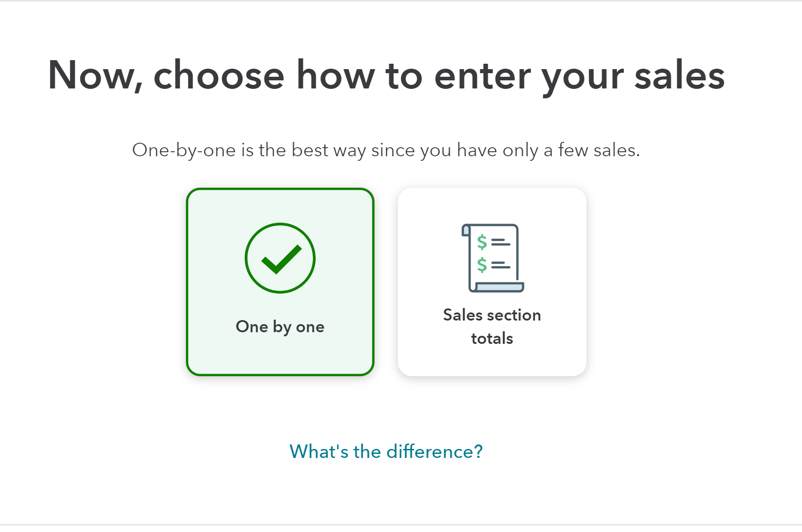Screen dimensions: 802x532
Task: Click the 'Now, choose how to enter your sales' heading
Action: [x=386, y=75]
